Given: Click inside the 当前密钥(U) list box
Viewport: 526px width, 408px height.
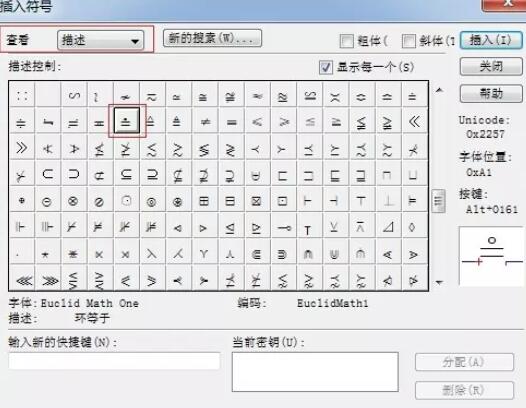Looking at the screenshot, I should pos(315,372).
